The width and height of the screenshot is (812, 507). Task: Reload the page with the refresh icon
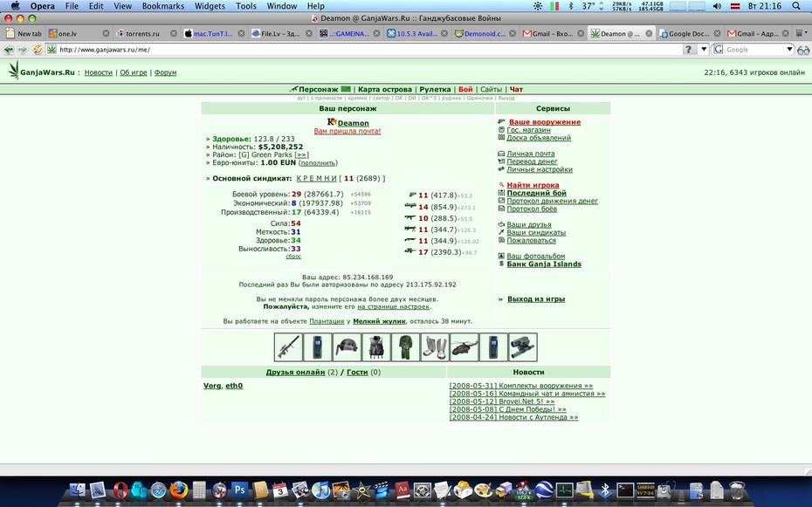coord(38,50)
